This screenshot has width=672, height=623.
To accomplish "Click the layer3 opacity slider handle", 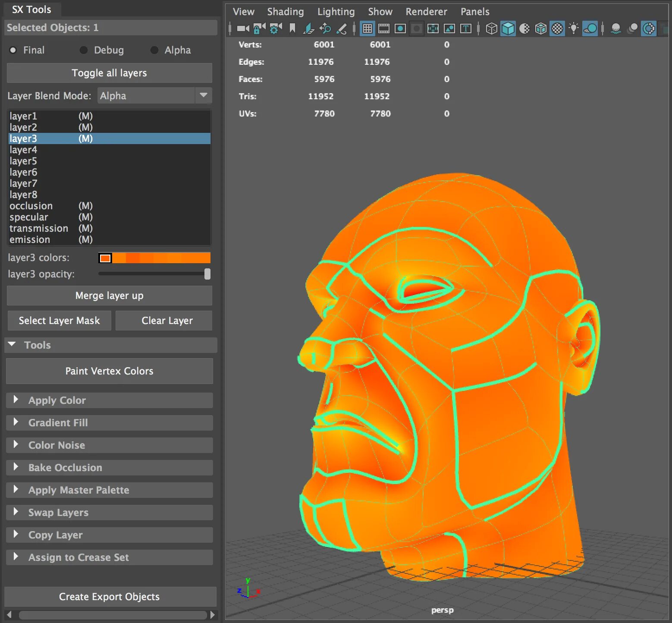I will click(207, 274).
